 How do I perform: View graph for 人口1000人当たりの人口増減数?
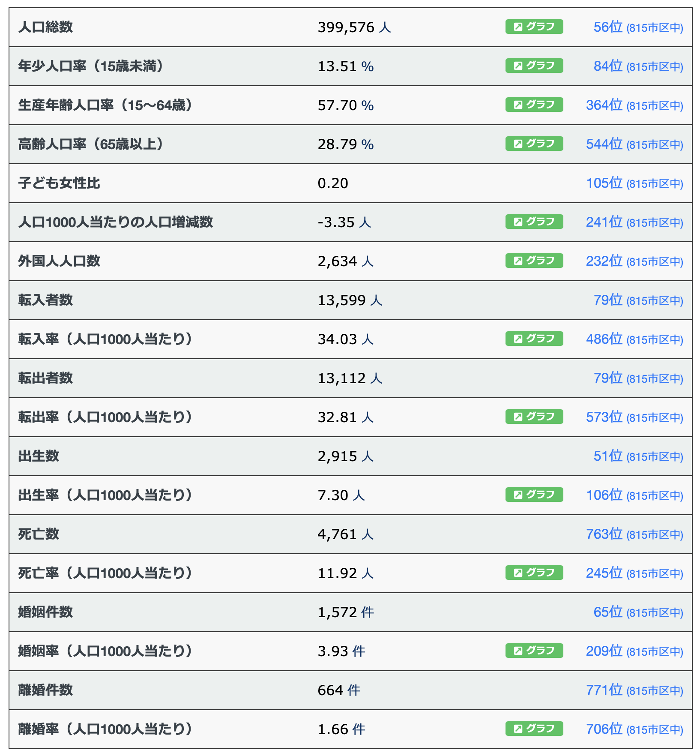534,222
